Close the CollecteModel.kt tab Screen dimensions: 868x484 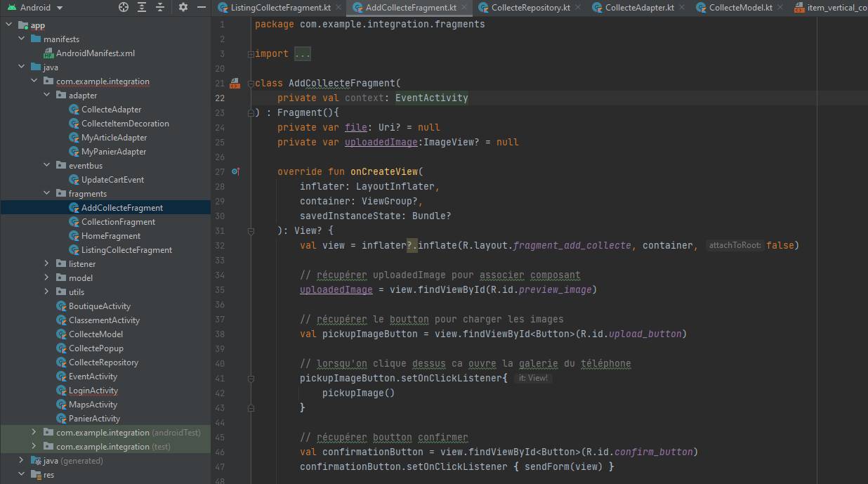(782, 8)
